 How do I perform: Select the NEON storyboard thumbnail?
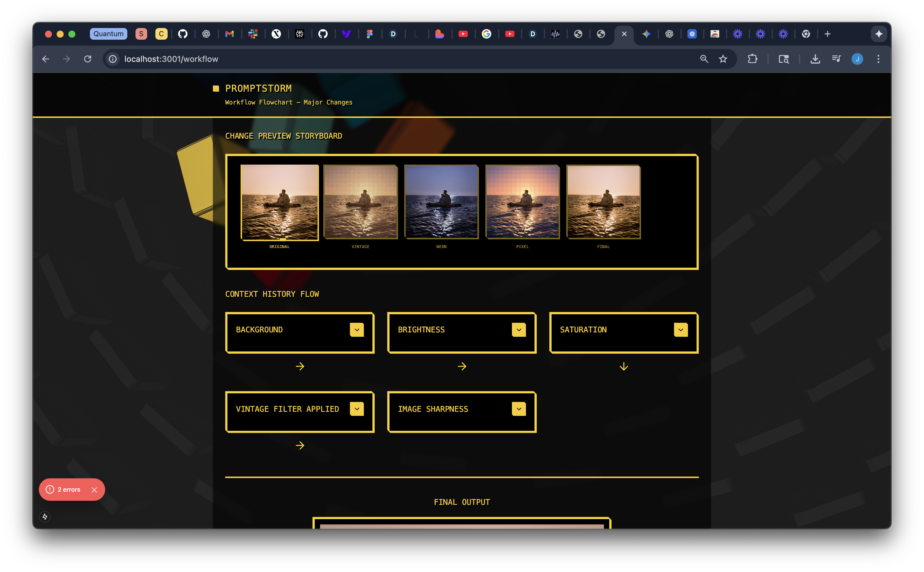[441, 202]
